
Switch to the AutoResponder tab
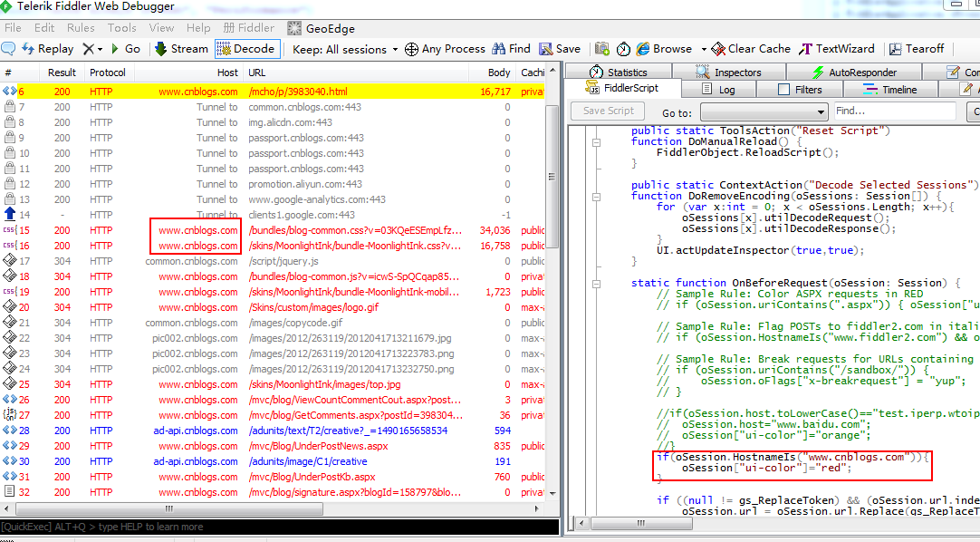(x=854, y=73)
